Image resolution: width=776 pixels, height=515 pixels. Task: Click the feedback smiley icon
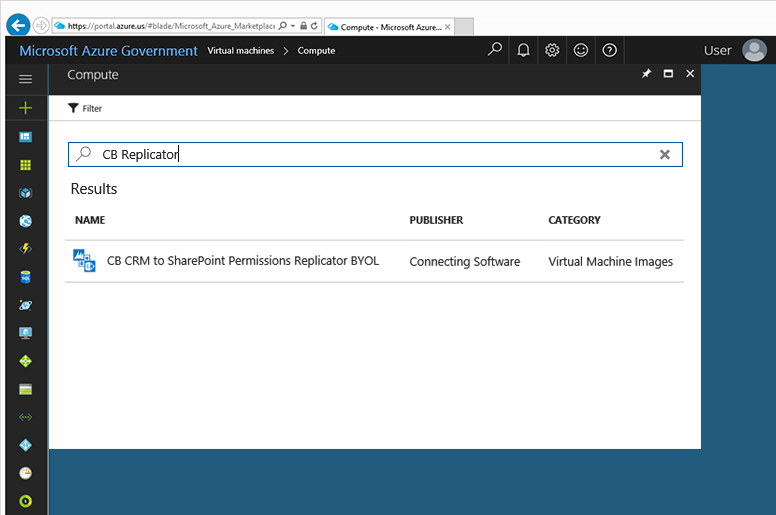pyautogui.click(x=581, y=50)
